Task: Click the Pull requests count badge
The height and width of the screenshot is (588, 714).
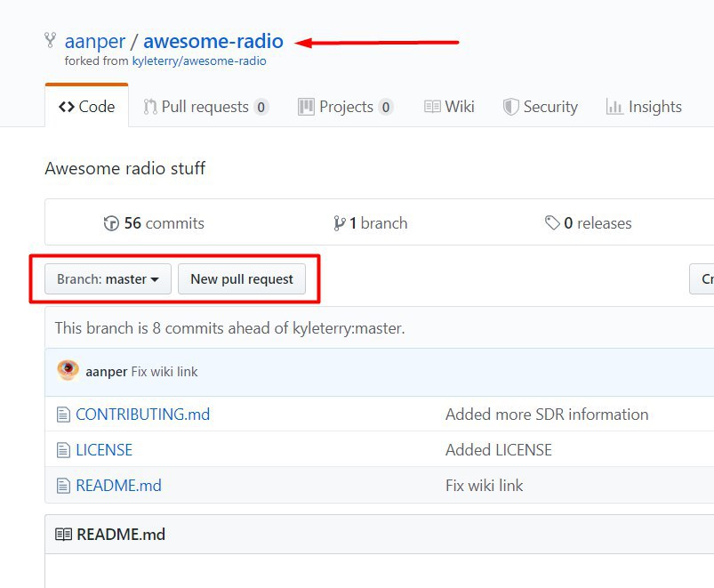Action: click(x=261, y=107)
